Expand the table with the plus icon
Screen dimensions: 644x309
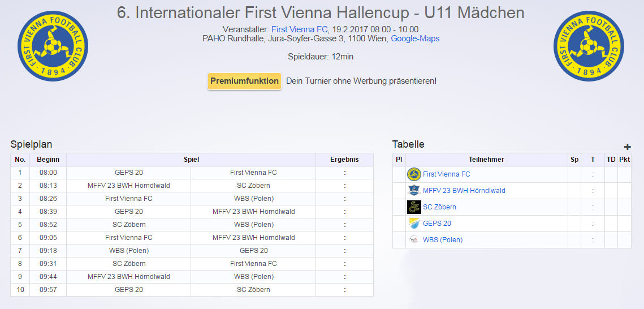tap(627, 147)
